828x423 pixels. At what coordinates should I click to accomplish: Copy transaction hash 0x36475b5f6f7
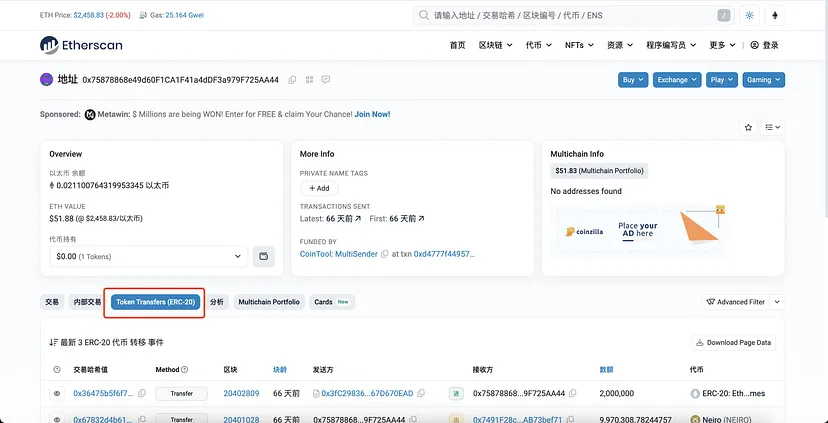point(142,393)
